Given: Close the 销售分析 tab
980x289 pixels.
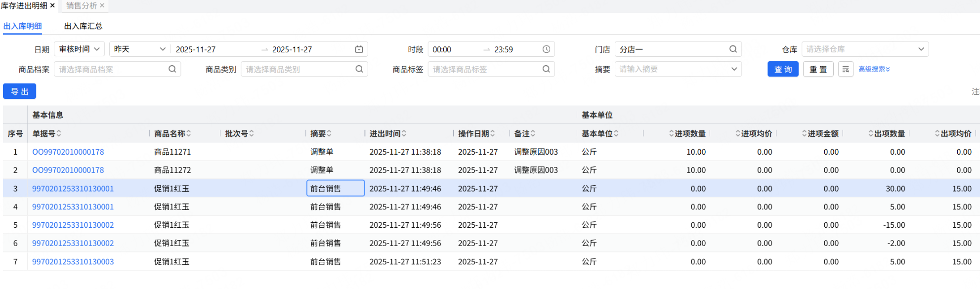Looking at the screenshot, I should [102, 5].
